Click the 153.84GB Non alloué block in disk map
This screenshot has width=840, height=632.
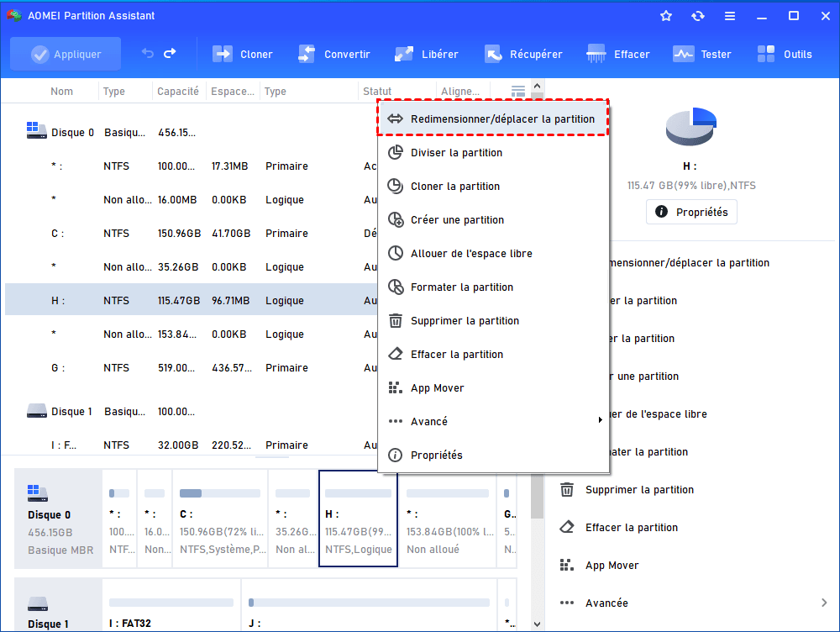tap(448, 519)
